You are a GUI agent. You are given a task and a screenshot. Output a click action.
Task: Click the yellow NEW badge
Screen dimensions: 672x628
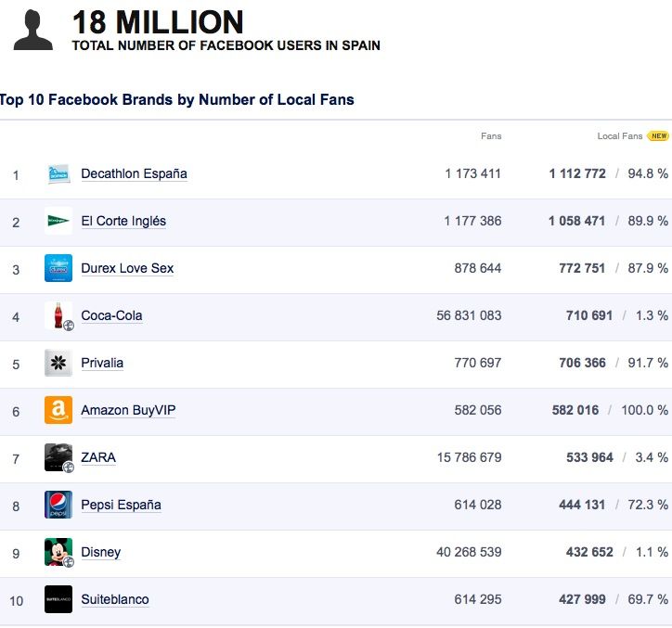pos(658,136)
